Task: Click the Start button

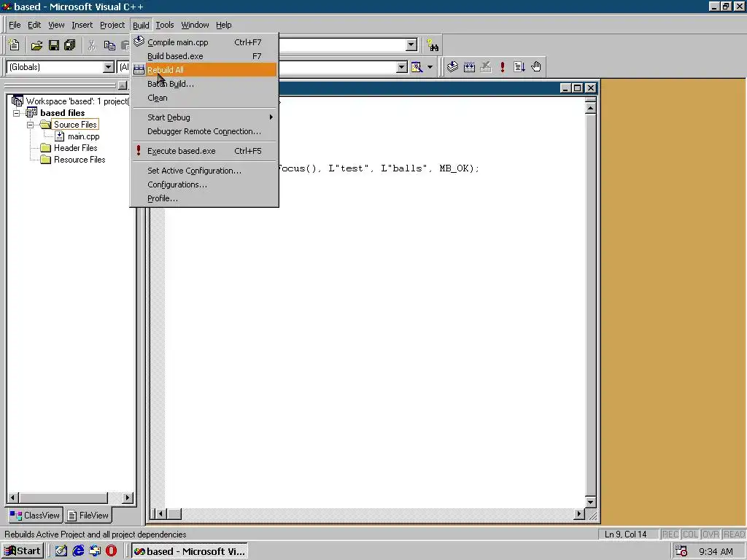Action: (23, 551)
